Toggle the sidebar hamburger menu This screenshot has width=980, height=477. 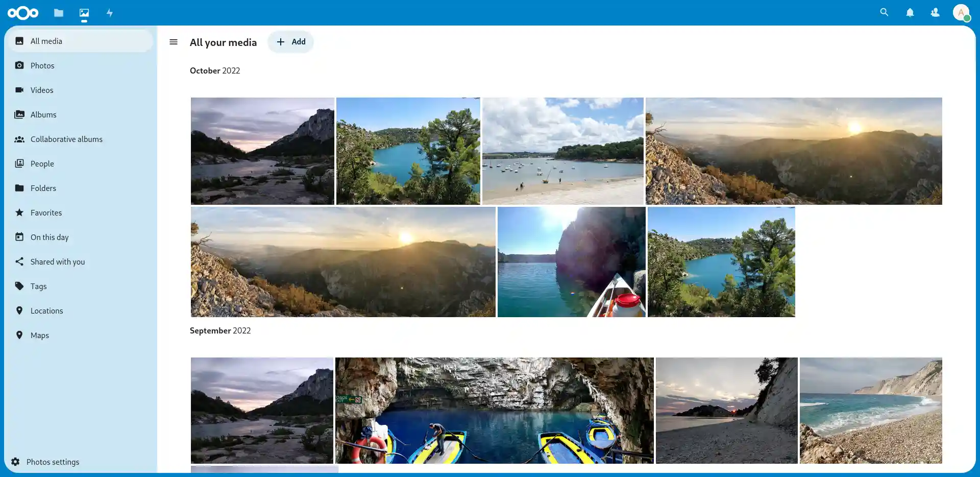click(x=174, y=42)
